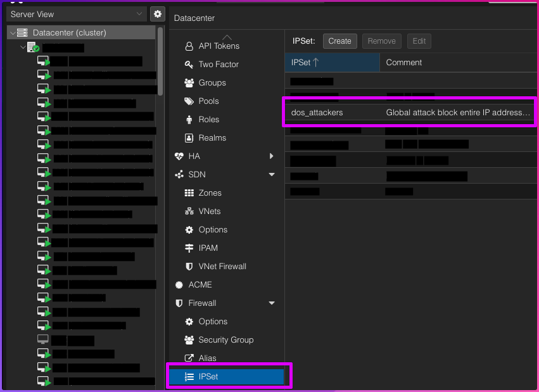Click the VNet Firewall shield icon
539x392 pixels.
click(x=189, y=267)
